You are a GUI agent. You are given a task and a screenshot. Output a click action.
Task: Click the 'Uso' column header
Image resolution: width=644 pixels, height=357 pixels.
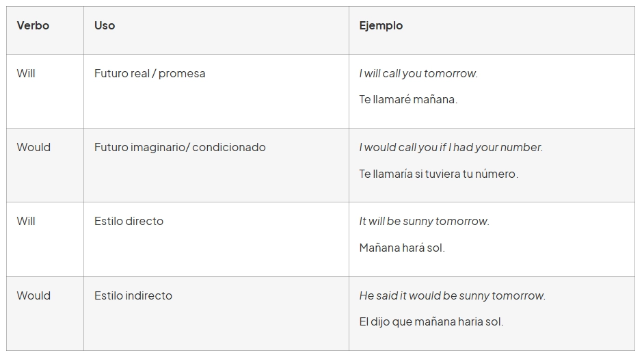click(x=105, y=25)
